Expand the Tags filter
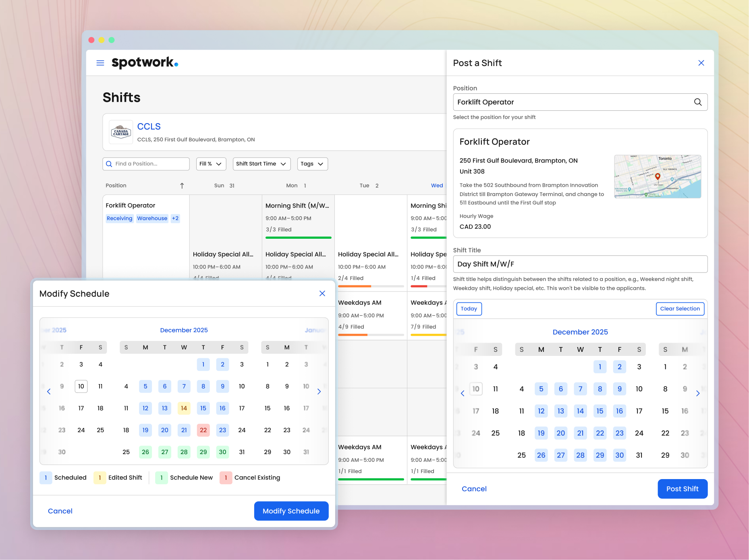Screen dimensions: 749x560 [x=312, y=164]
